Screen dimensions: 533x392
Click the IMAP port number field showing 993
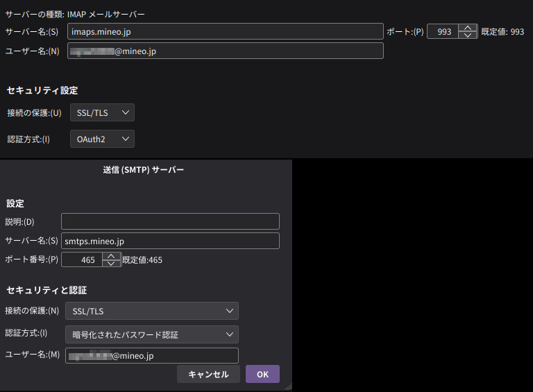443,32
